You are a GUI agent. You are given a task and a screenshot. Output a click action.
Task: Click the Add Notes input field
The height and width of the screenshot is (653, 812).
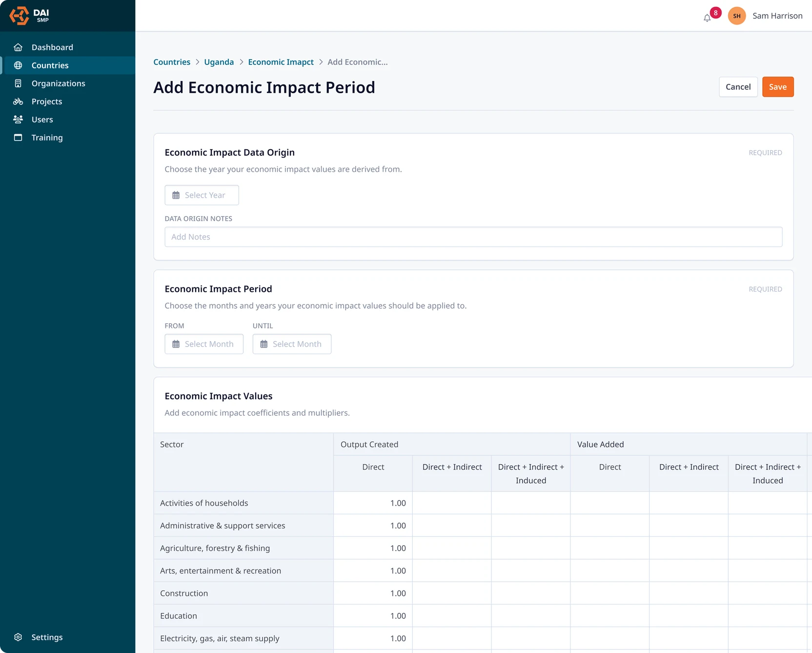point(473,237)
